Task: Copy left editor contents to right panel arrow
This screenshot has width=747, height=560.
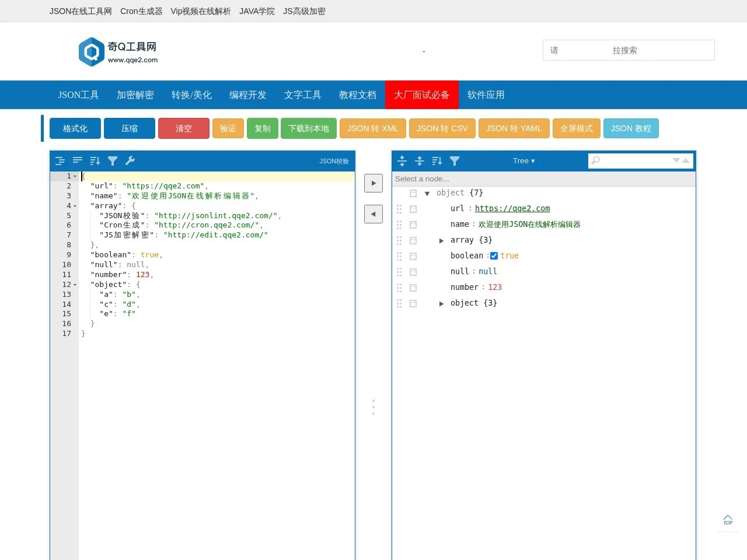Action: click(373, 183)
